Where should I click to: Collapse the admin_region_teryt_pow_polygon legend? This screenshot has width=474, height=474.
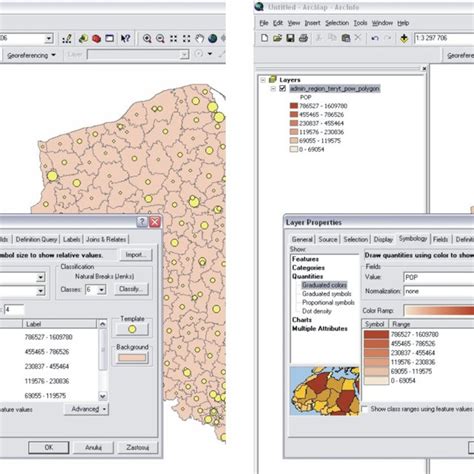click(x=273, y=89)
